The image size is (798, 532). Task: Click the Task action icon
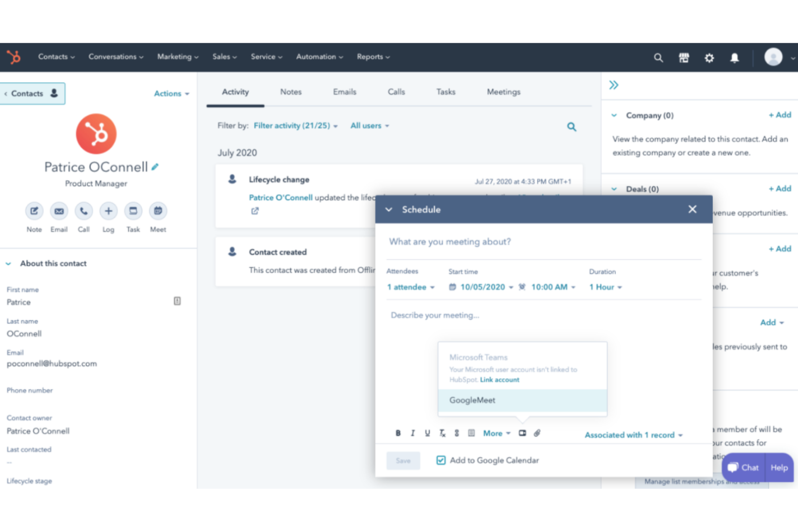click(x=133, y=211)
